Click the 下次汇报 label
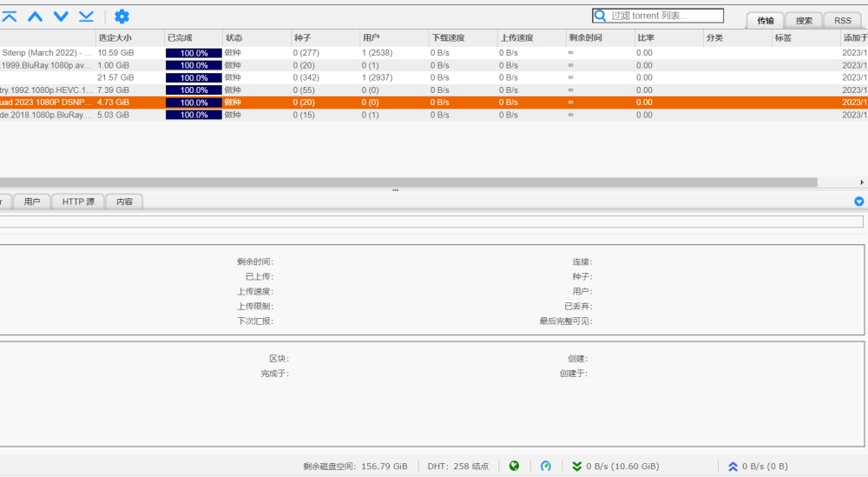Screen dimensions: 868x477 point(255,321)
